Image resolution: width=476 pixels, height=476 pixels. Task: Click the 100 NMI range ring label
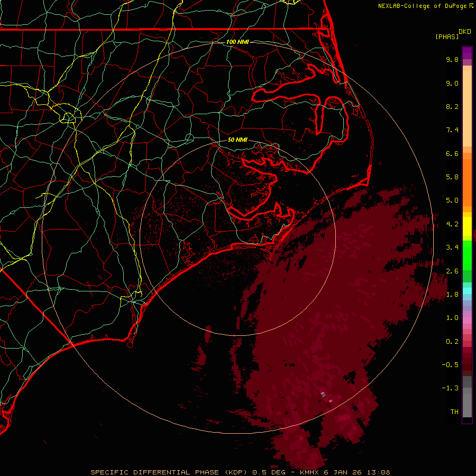[x=237, y=42]
